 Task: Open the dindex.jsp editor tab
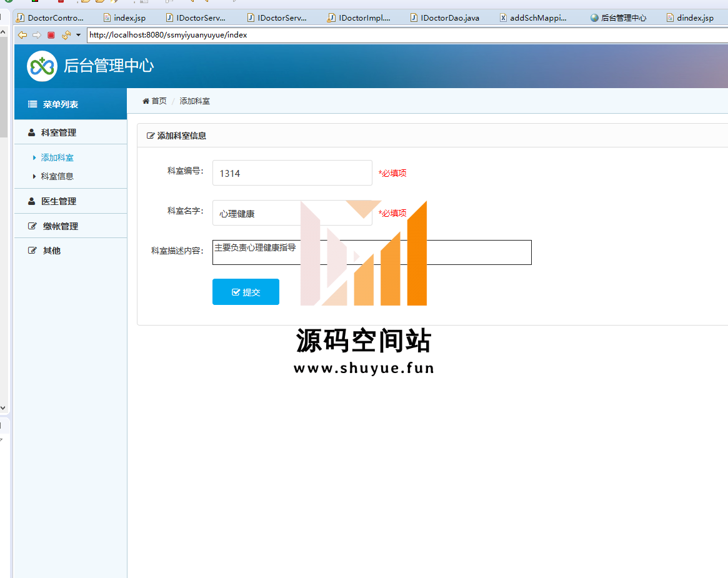coord(690,17)
